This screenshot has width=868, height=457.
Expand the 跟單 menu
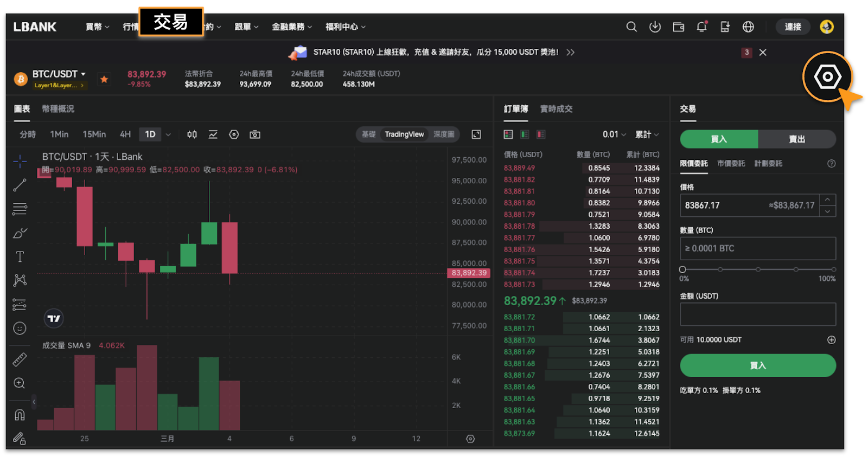(x=246, y=27)
